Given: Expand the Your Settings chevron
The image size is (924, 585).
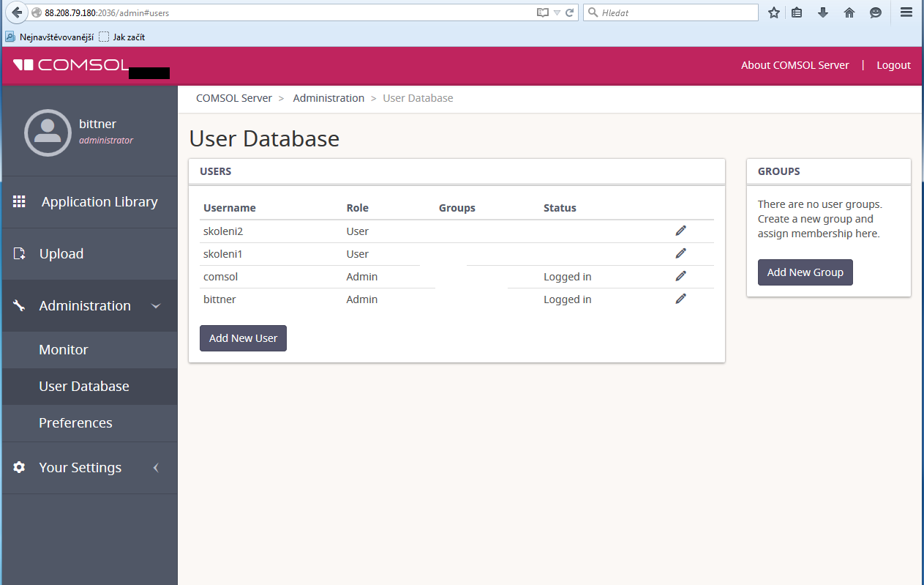Looking at the screenshot, I should click(156, 467).
